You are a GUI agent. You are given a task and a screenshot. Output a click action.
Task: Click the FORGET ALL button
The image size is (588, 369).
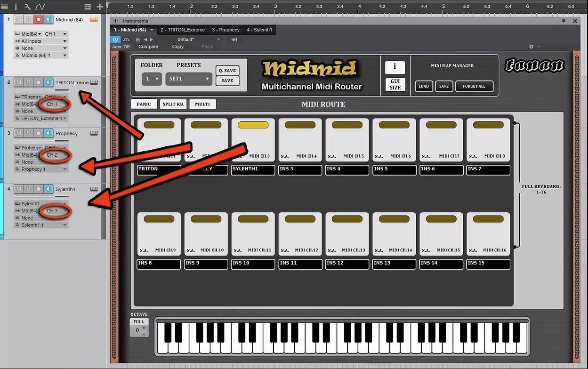click(x=474, y=86)
